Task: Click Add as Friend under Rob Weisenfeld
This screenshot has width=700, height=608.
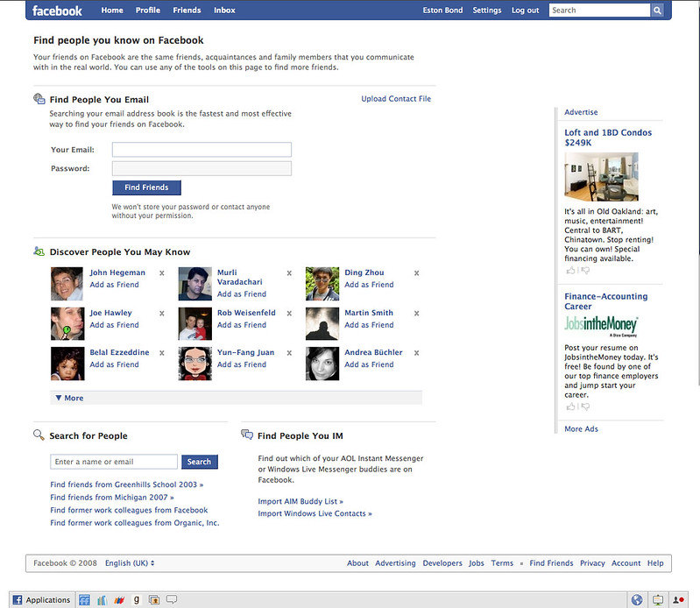Action: click(x=242, y=325)
